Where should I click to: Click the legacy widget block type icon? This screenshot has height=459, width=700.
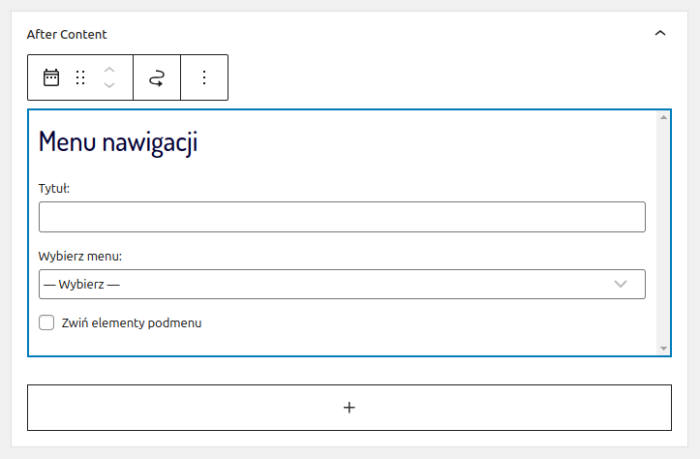(x=51, y=78)
